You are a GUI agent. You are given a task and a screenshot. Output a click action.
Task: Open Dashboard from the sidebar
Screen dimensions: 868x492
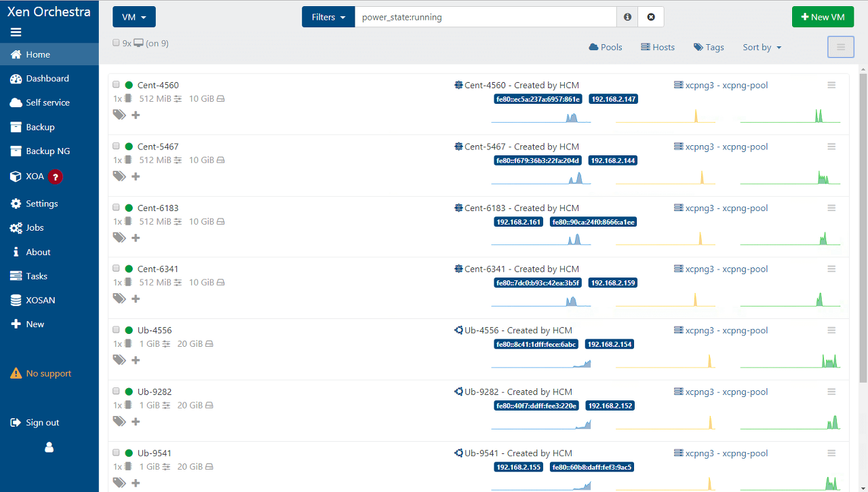point(50,79)
